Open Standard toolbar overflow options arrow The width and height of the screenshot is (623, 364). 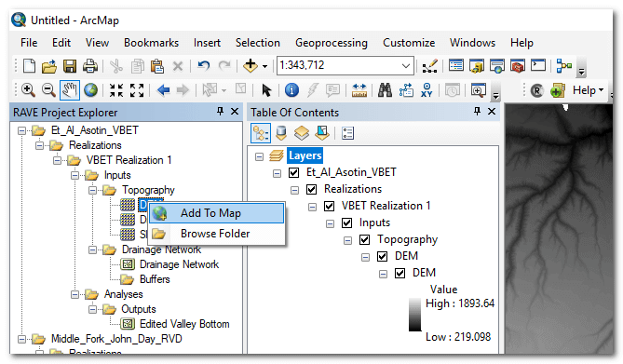coord(581,71)
